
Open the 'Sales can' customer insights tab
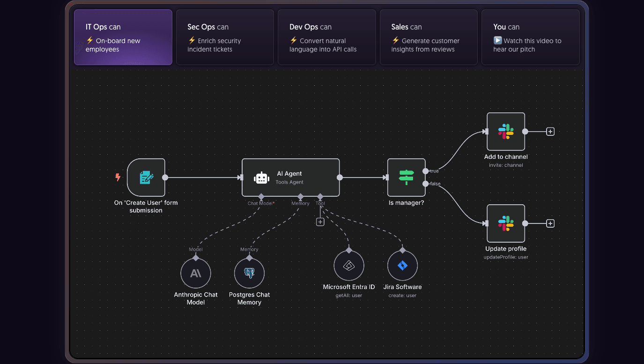point(429,37)
